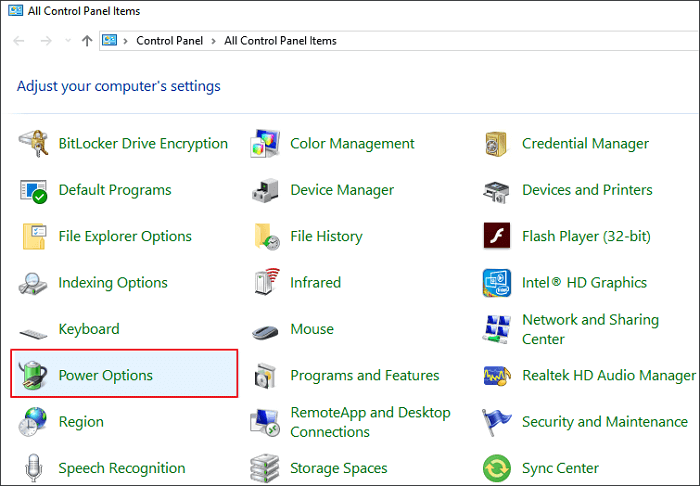The height and width of the screenshot is (486, 700).
Task: Click the Color Management icon
Action: coord(265,143)
